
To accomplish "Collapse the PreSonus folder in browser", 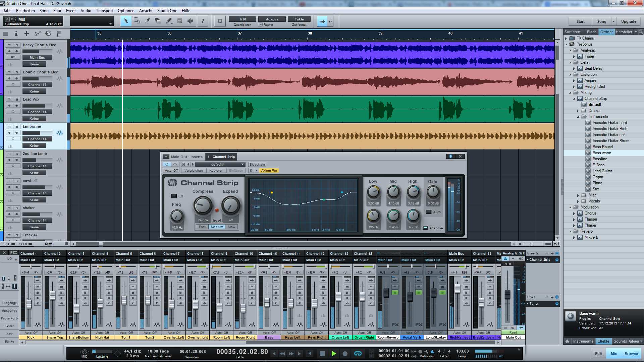I will (567, 44).
